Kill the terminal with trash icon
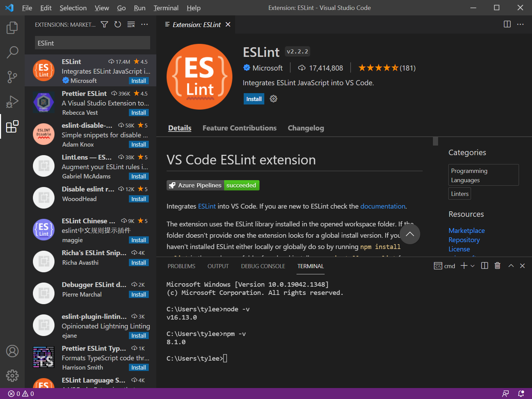The height and width of the screenshot is (399, 532). (497, 266)
